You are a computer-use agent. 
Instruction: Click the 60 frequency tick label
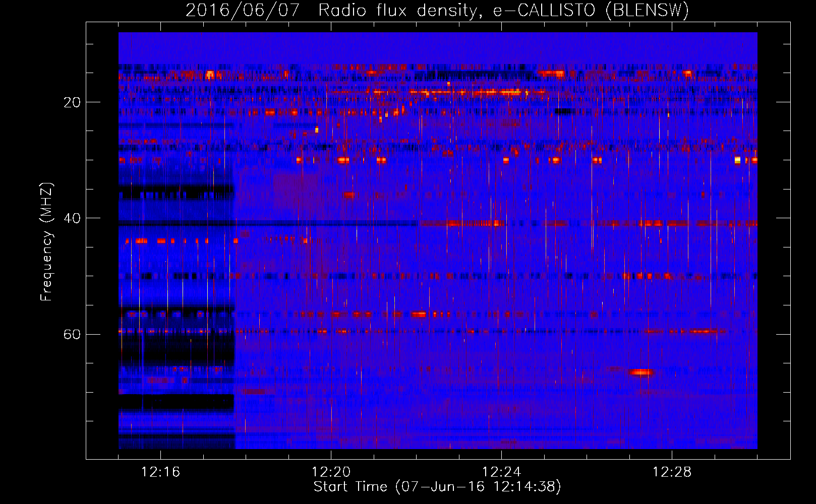pos(72,334)
